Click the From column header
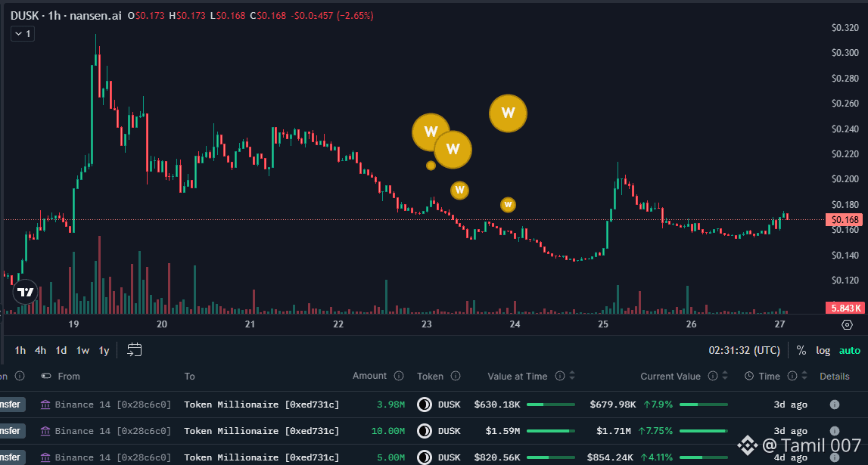Screen dimensions: 868x465 pyautogui.click(x=69, y=376)
